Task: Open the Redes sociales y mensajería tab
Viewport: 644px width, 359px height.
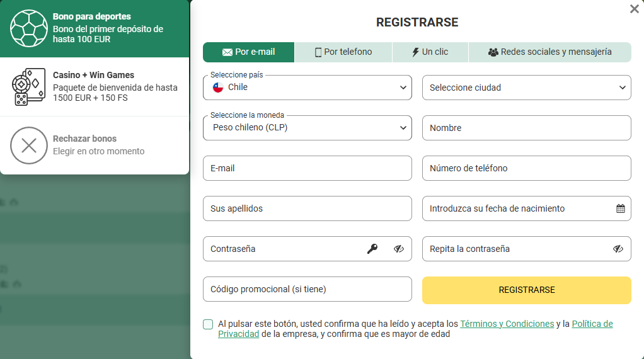Action: coord(549,52)
